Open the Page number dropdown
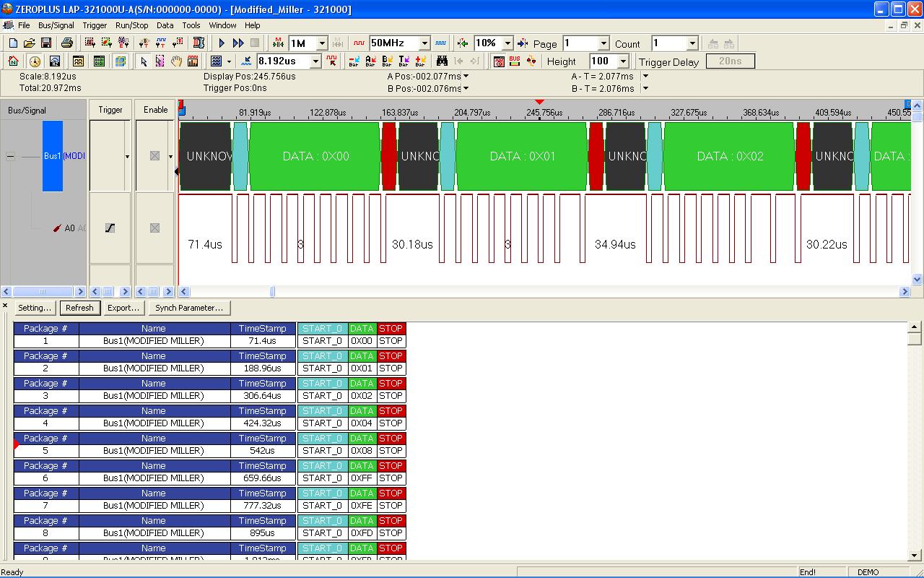This screenshot has width=924, height=578. tap(603, 43)
